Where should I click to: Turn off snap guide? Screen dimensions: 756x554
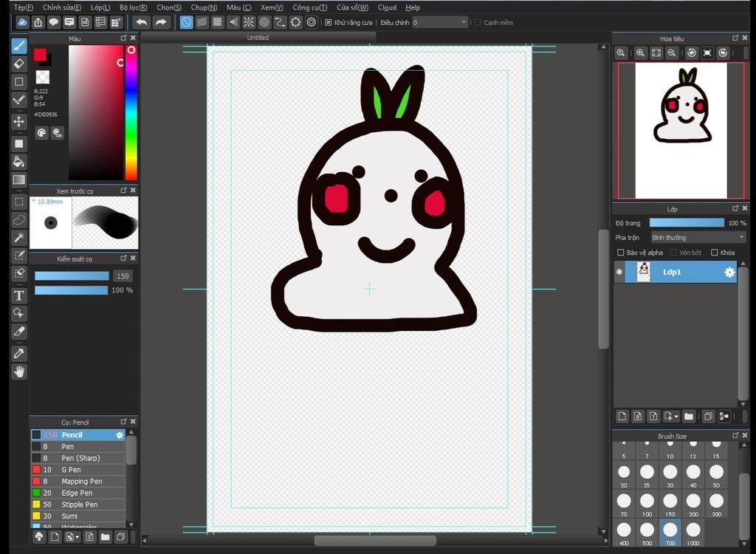tap(186, 22)
